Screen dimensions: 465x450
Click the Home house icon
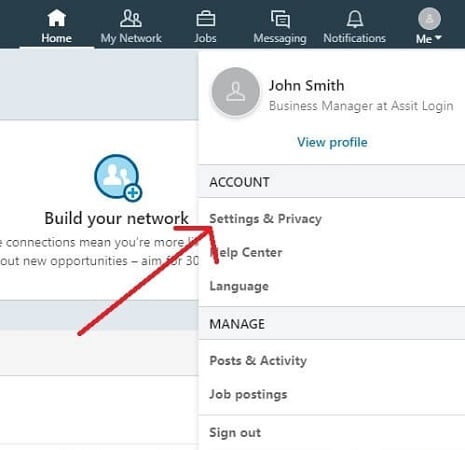pos(57,18)
